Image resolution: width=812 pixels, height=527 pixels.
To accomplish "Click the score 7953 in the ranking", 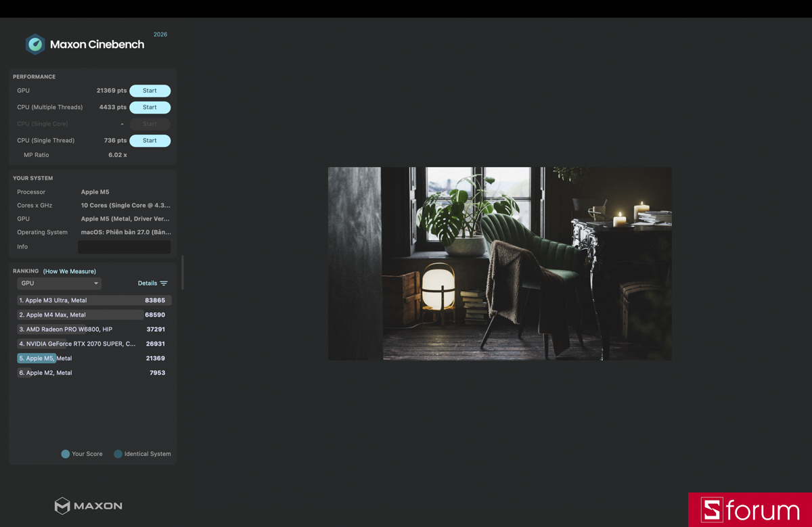I will click(x=157, y=373).
